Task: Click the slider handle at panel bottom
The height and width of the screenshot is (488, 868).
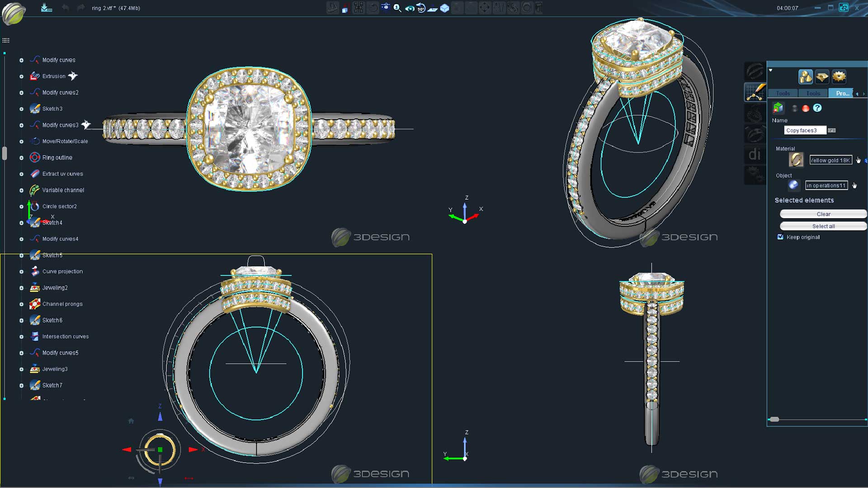Action: (x=774, y=419)
